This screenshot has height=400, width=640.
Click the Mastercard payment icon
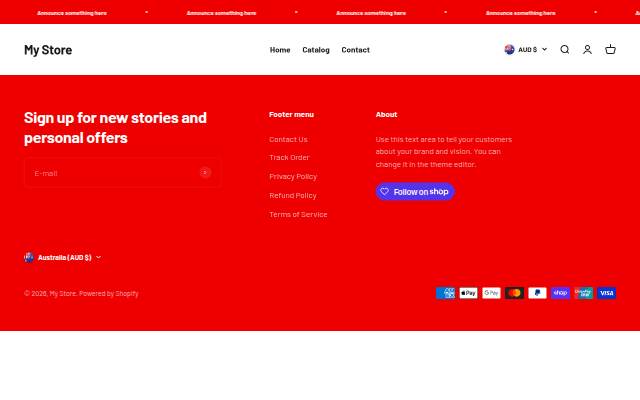[x=514, y=293]
